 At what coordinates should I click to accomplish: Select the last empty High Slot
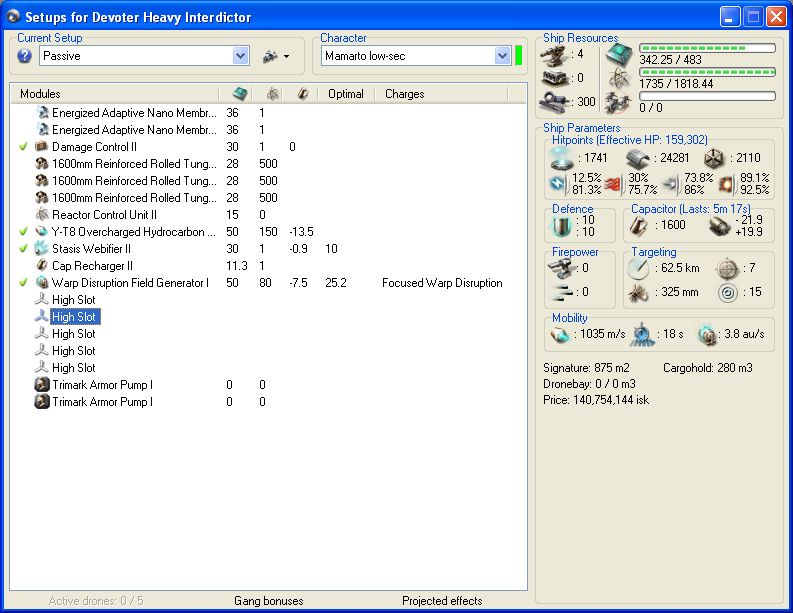pos(74,368)
